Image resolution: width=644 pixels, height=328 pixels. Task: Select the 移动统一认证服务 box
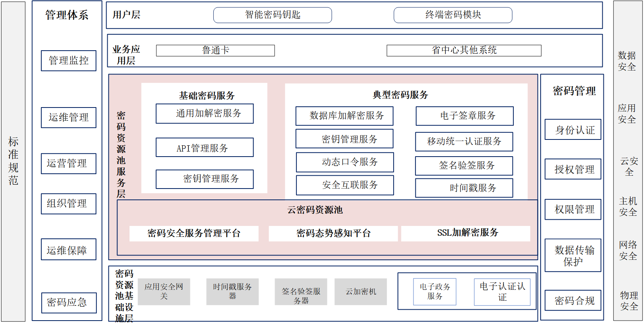464,142
